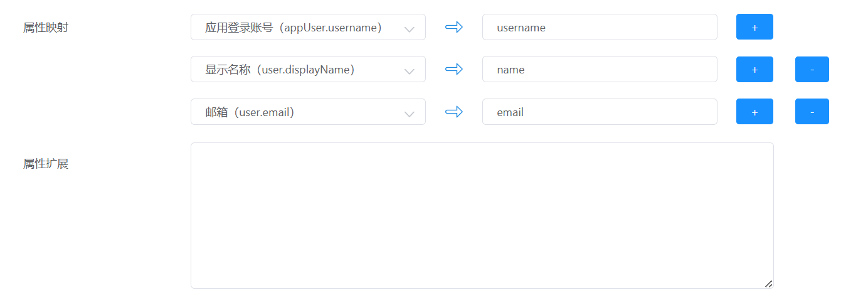Click the plus button in the email row

754,112
